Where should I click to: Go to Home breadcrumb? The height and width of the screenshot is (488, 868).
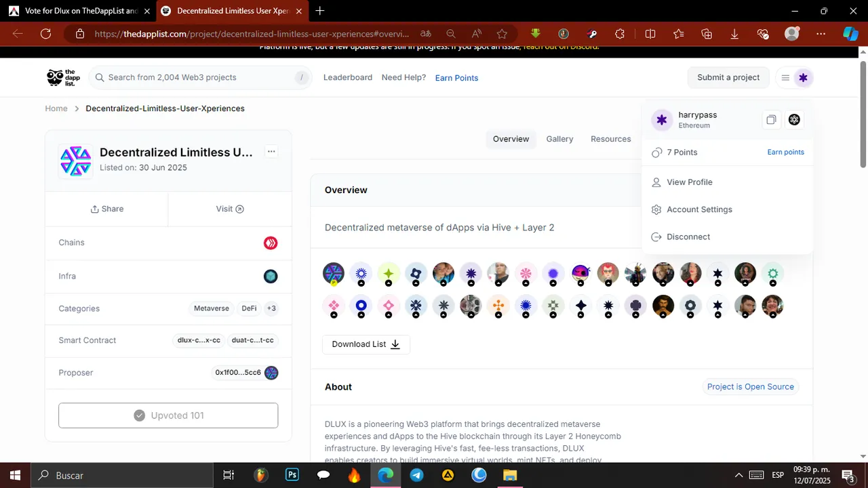tap(56, 108)
